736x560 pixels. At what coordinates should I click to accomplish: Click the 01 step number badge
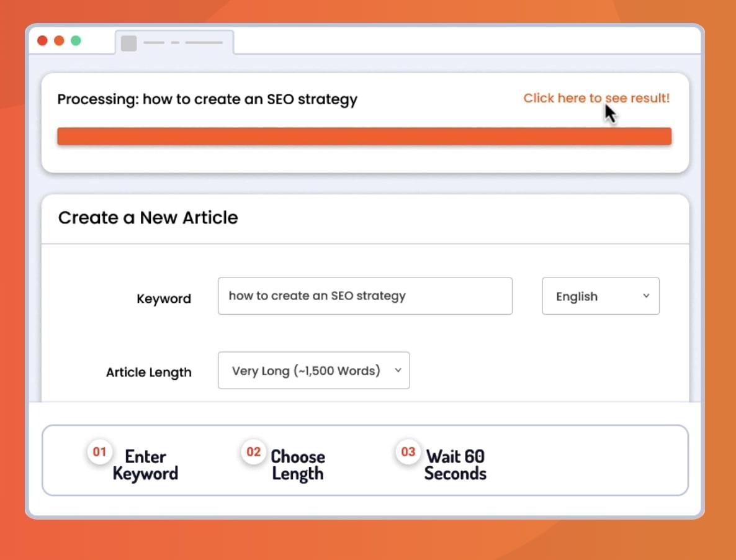pyautogui.click(x=99, y=452)
